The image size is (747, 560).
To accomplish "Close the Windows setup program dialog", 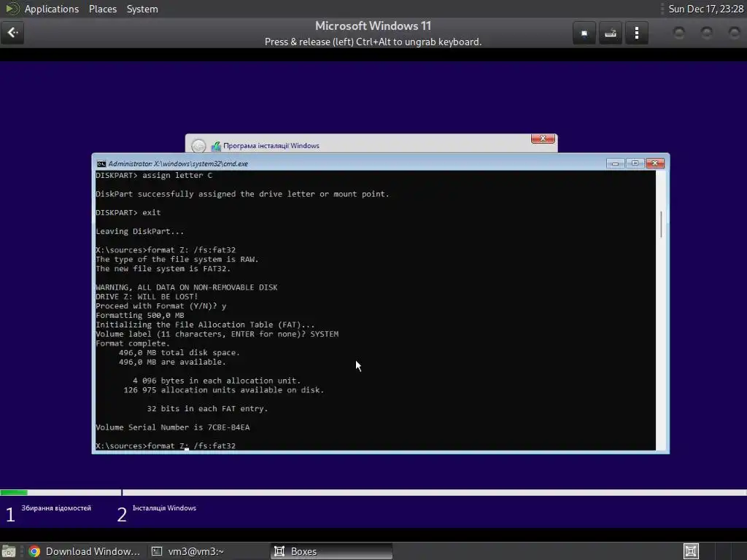I will pos(543,139).
